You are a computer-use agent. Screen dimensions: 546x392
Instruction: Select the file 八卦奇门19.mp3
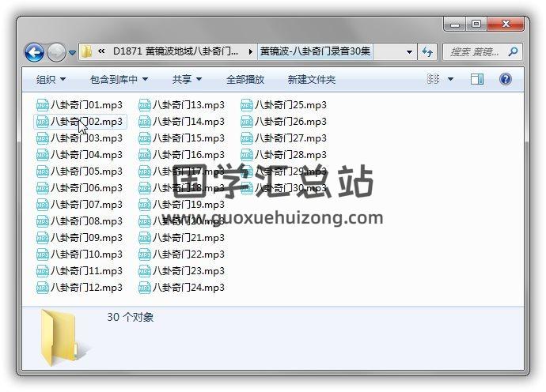click(x=182, y=204)
